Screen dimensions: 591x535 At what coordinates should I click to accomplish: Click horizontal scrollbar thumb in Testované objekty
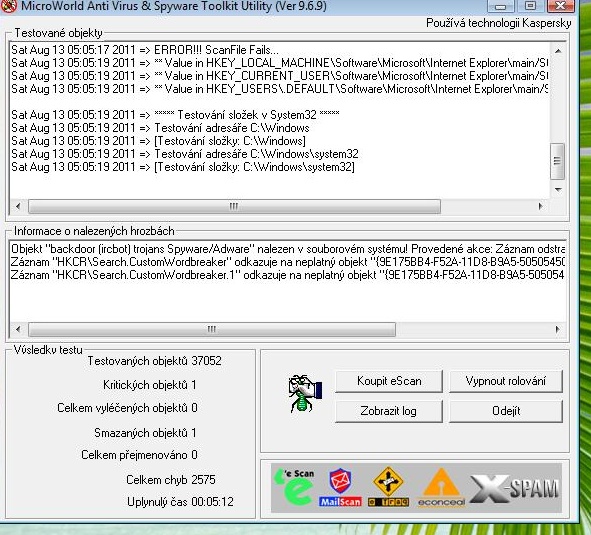(234, 206)
